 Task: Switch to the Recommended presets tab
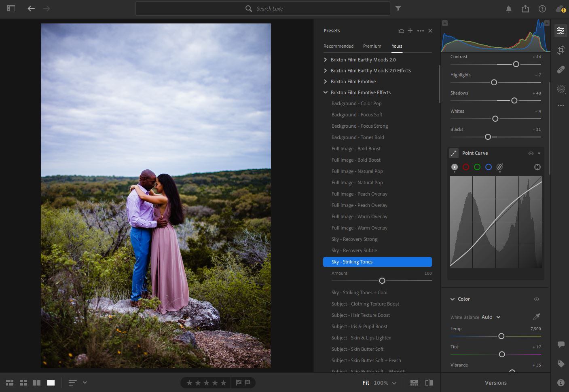pos(338,46)
